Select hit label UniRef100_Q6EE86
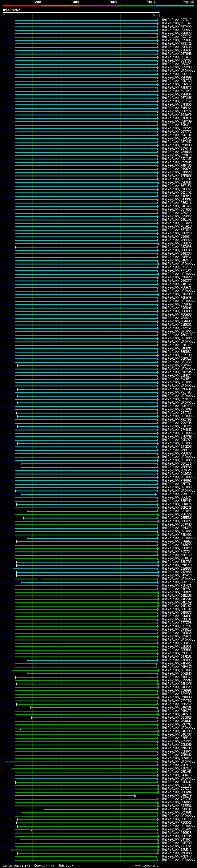The image size is (197, 868). click(176, 518)
